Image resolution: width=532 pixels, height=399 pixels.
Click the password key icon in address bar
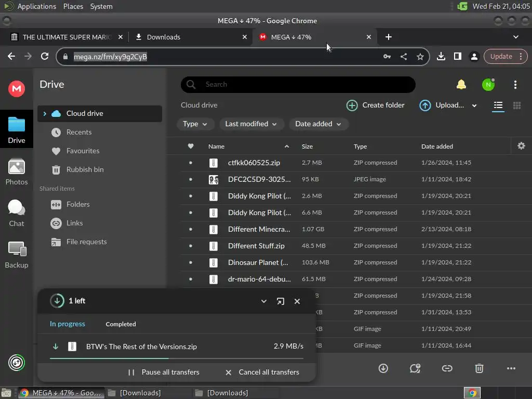387,57
